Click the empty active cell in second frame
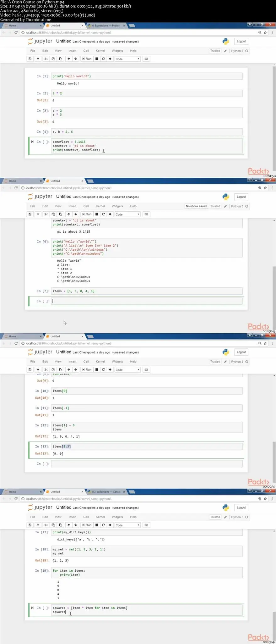Image resolution: width=276 pixels, height=644 pixels. (147, 301)
